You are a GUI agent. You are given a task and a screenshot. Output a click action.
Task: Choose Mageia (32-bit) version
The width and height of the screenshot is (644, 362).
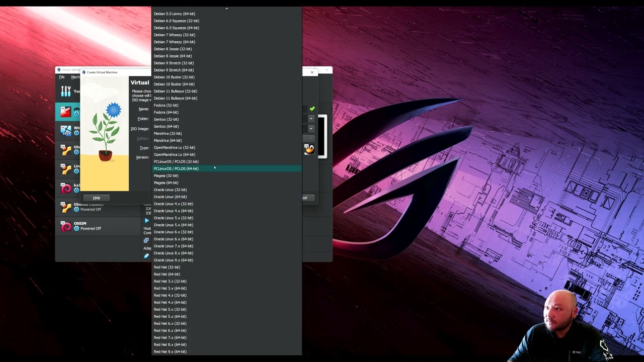[226, 175]
